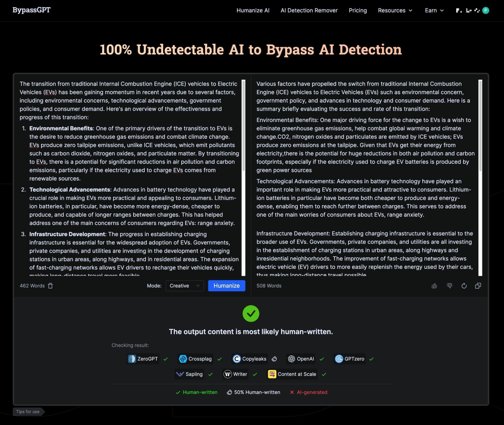Click the Crossplag detector icon

183,359
